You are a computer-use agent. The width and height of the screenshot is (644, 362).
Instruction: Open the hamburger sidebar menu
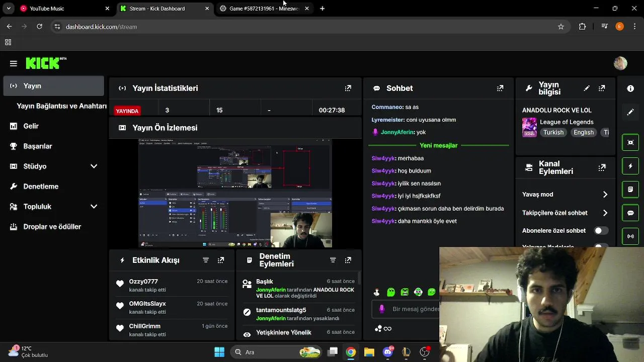[x=14, y=63]
